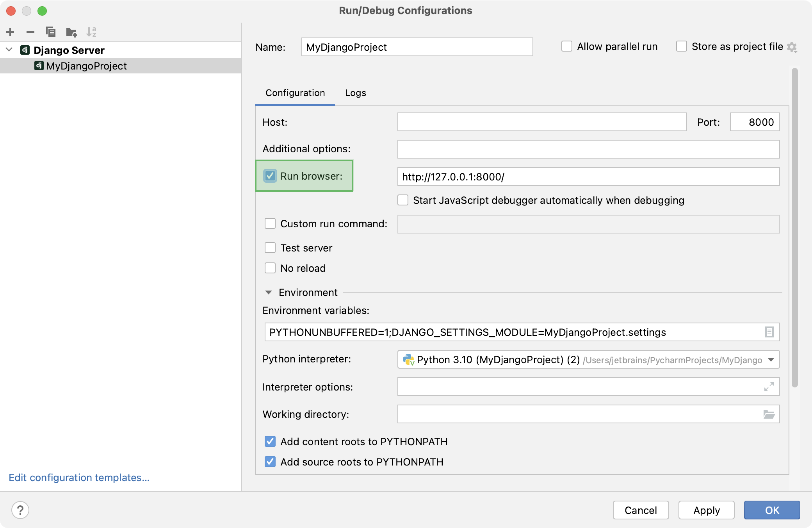Viewport: 812px width, 528px height.
Task: Open Edit configuration templates link
Action: tap(79, 478)
